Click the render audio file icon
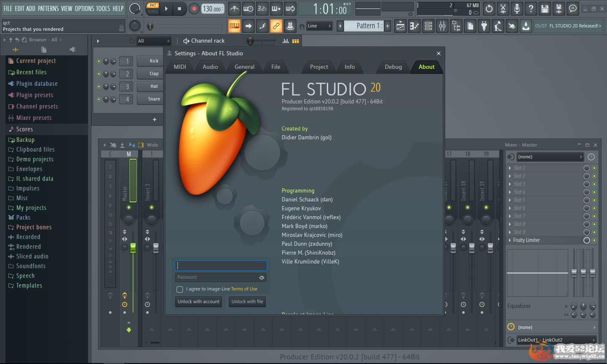The image size is (607, 364). [x=559, y=8]
